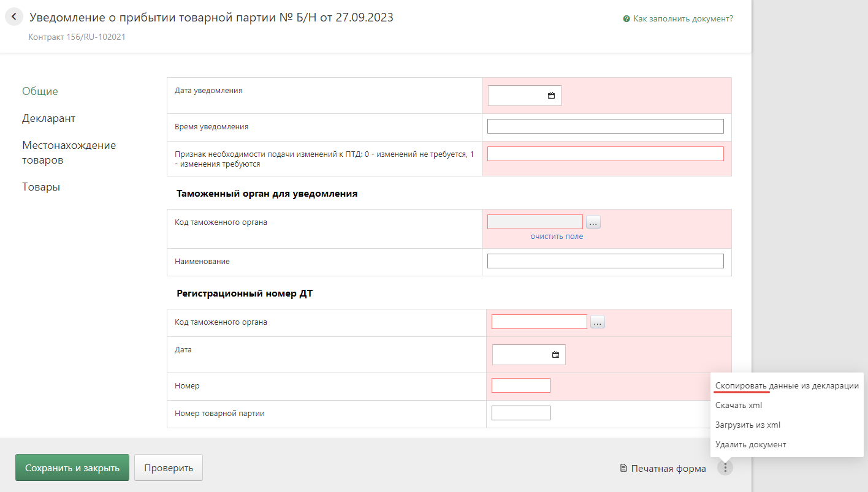Click the очистить поле link

(557, 237)
